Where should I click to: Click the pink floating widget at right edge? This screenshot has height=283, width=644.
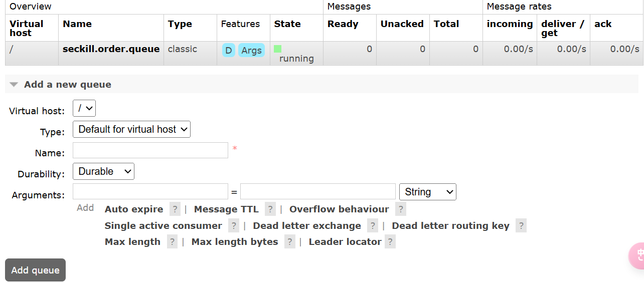pos(636,256)
